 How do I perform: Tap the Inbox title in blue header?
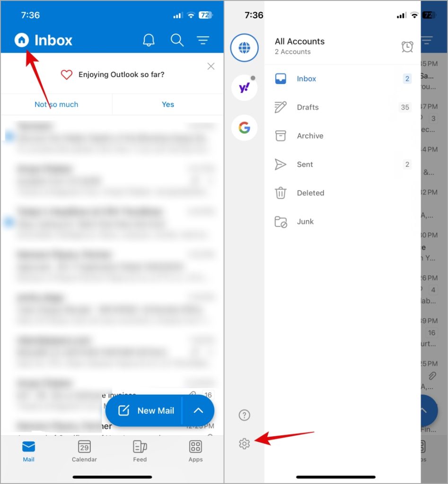pos(53,40)
